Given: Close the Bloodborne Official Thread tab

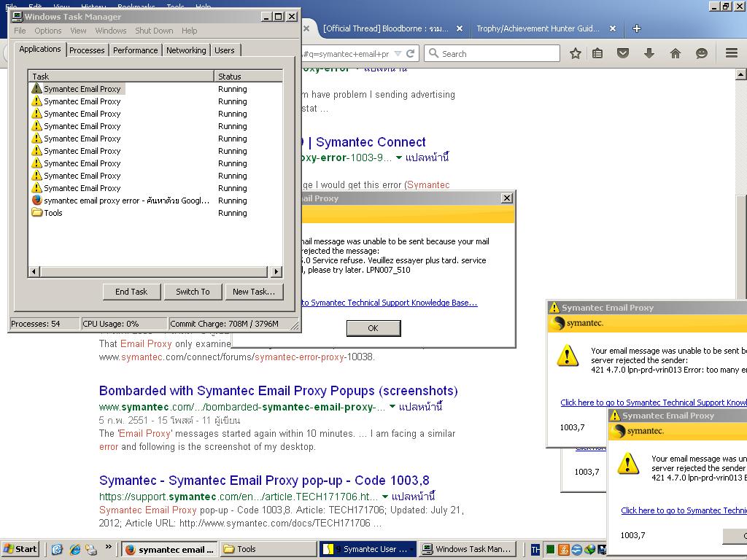Looking at the screenshot, I should click(460, 28).
